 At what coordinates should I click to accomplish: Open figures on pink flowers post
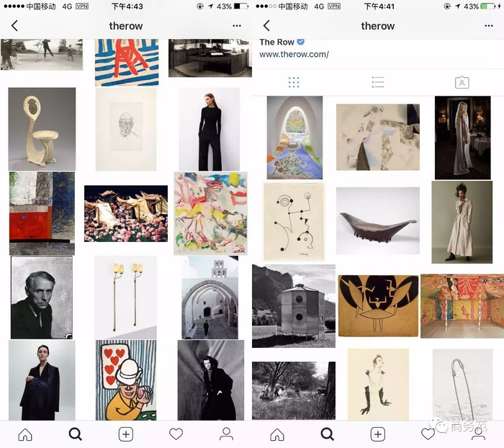pyautogui.click(x=126, y=213)
